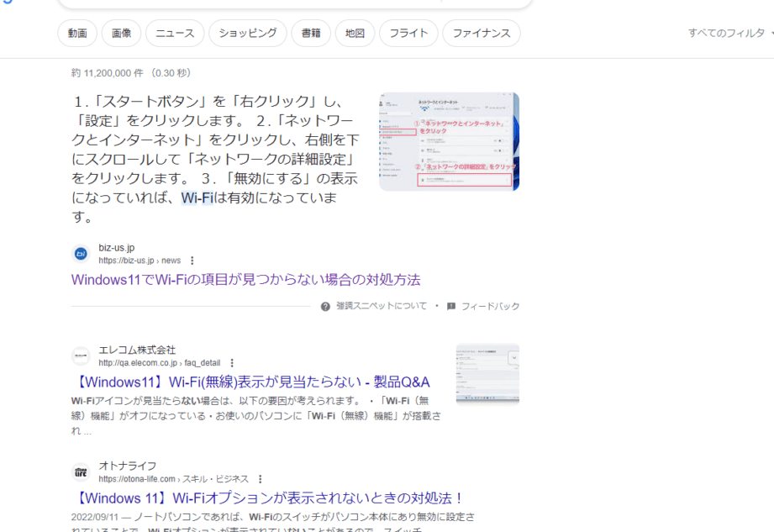774x532 pixels.
Task: Click the biz-us.jp site name
Action: tap(117, 248)
